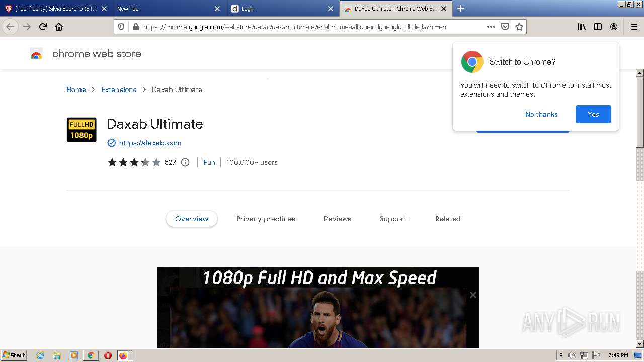Open Chrome from the taskbar
The width and height of the screenshot is (644, 362).
tap(91, 355)
